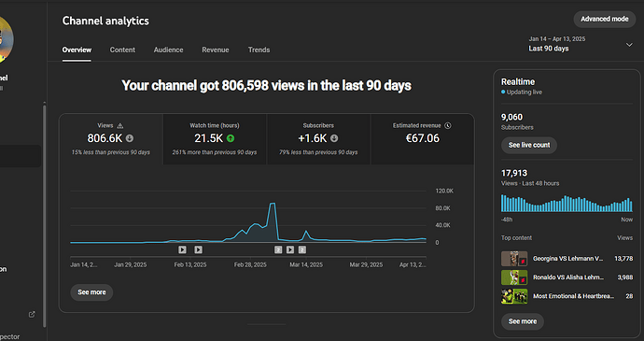644x341 pixels.
Task: Open the Georgina VS Lehmann video thumbnail
Action: point(514,259)
